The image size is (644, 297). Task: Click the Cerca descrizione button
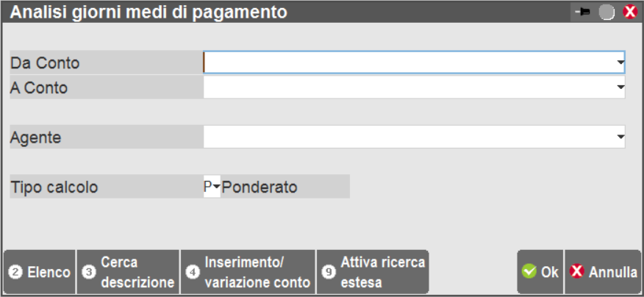(128, 272)
